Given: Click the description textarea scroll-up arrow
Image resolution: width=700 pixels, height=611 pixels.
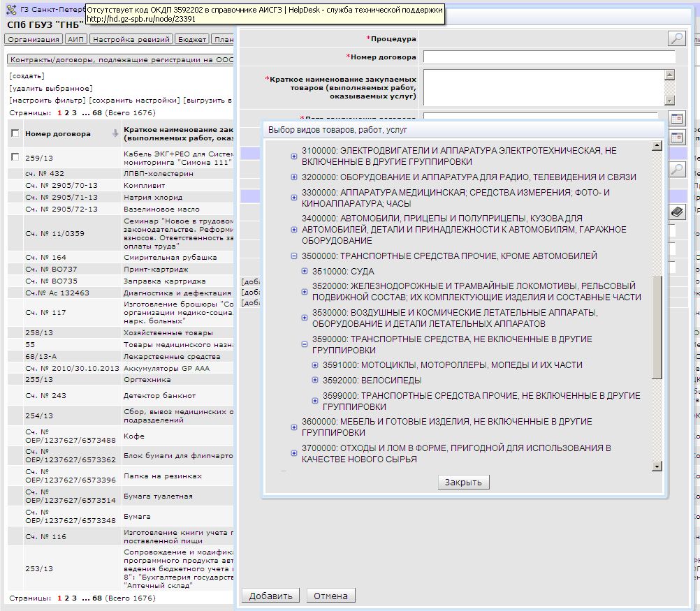Looking at the screenshot, I should [669, 75].
